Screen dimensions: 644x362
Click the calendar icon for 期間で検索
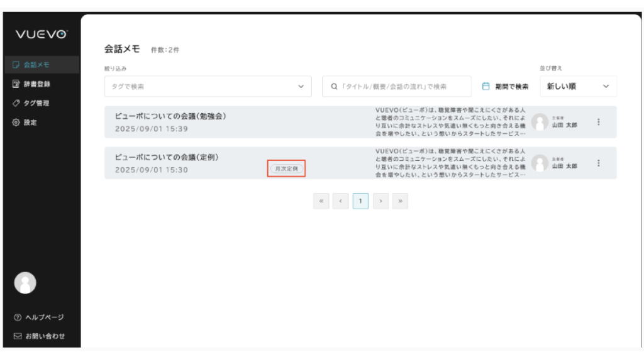486,86
